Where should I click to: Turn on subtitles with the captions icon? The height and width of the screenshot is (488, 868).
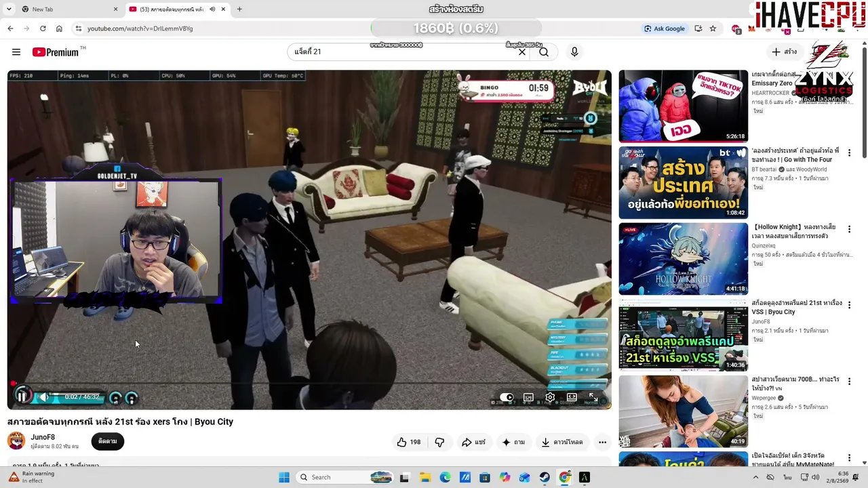point(528,397)
